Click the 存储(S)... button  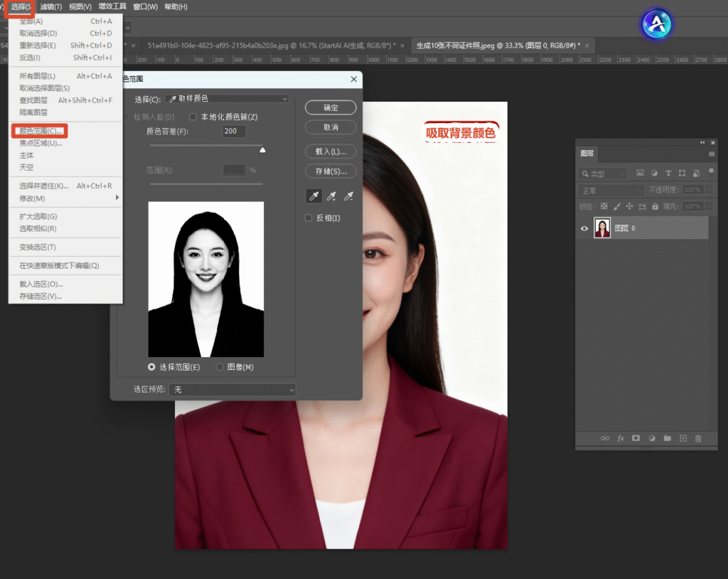coord(331,171)
